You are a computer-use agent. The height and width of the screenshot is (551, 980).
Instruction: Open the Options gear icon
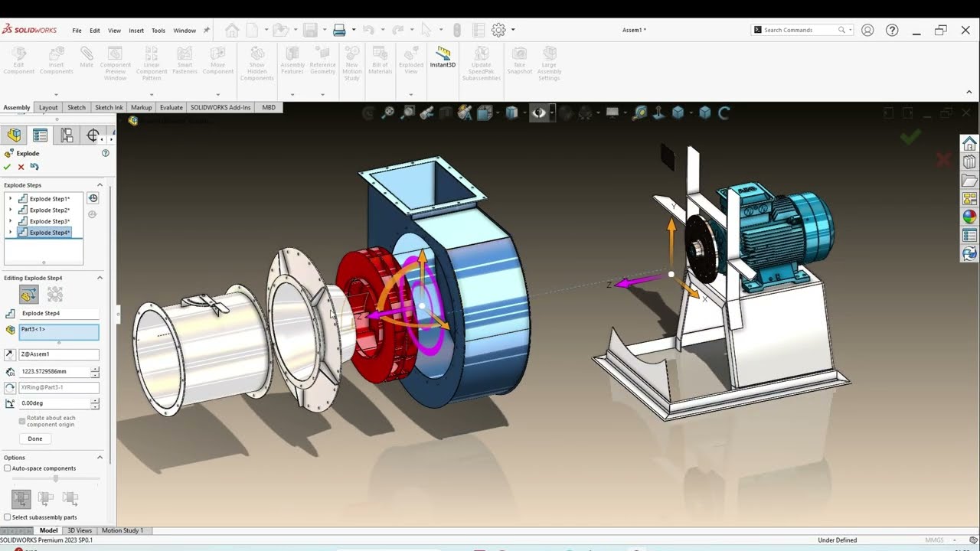498,30
